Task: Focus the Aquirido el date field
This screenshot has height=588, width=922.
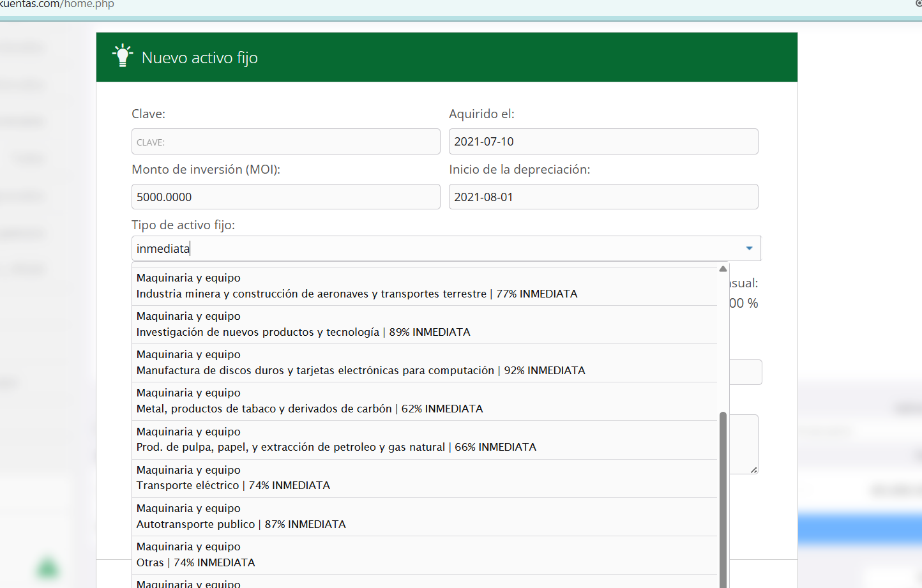Action: pos(603,142)
